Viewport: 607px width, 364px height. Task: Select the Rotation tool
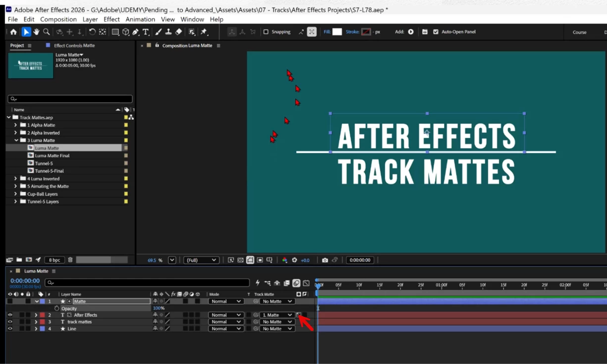92,32
